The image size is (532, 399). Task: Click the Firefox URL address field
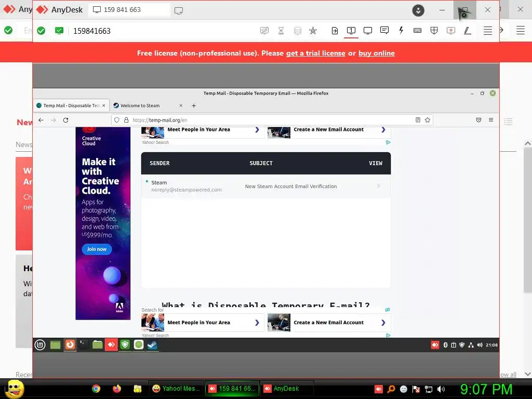click(271, 120)
